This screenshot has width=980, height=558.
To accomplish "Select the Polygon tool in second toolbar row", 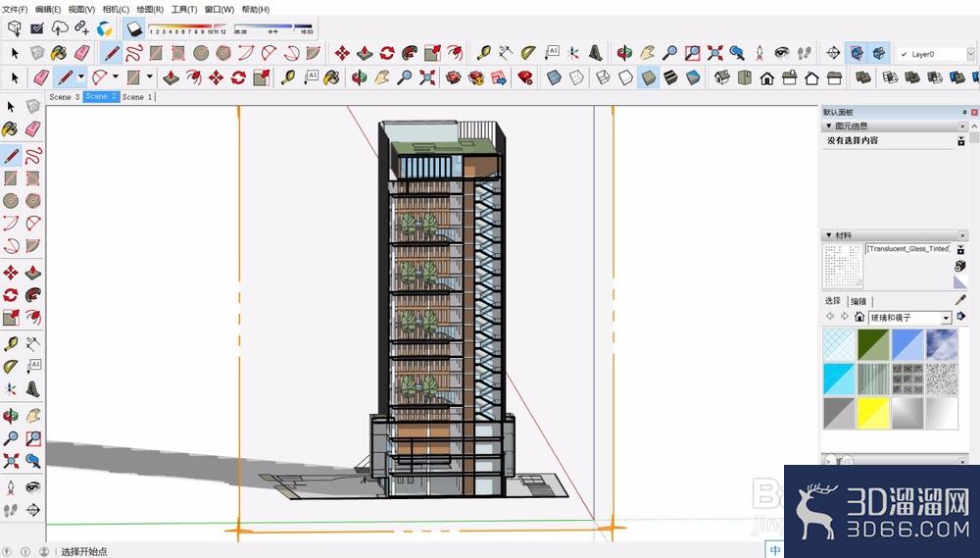I will tap(223, 53).
